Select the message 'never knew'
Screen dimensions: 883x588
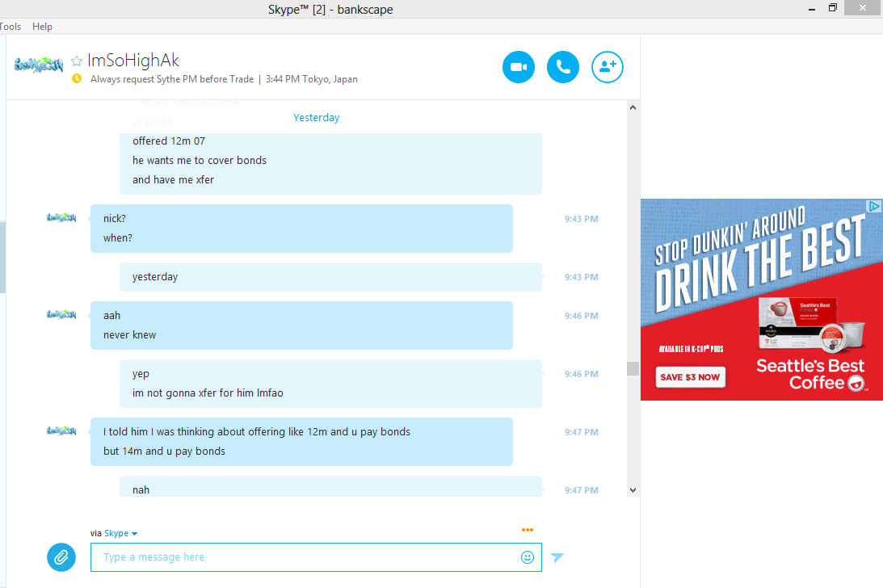click(x=129, y=334)
